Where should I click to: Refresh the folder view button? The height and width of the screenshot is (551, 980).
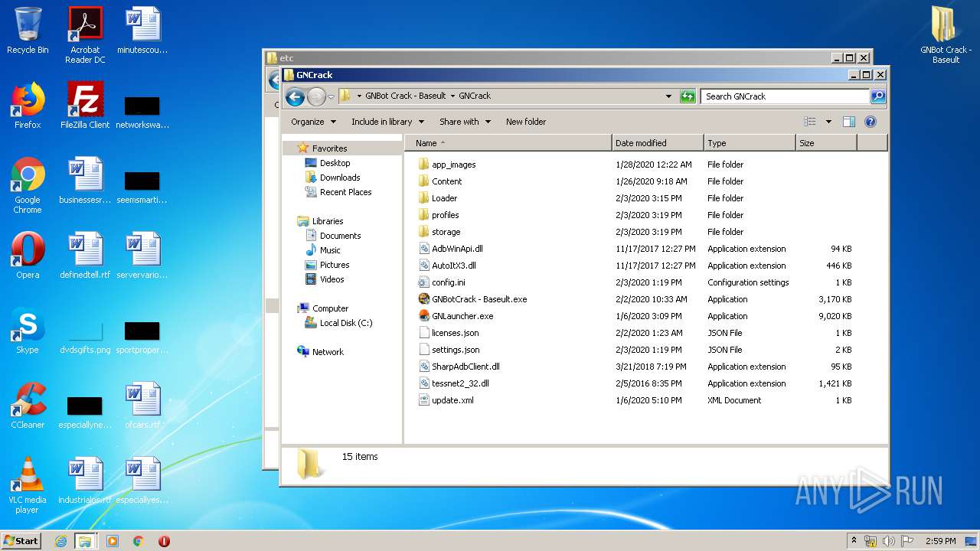tap(688, 96)
